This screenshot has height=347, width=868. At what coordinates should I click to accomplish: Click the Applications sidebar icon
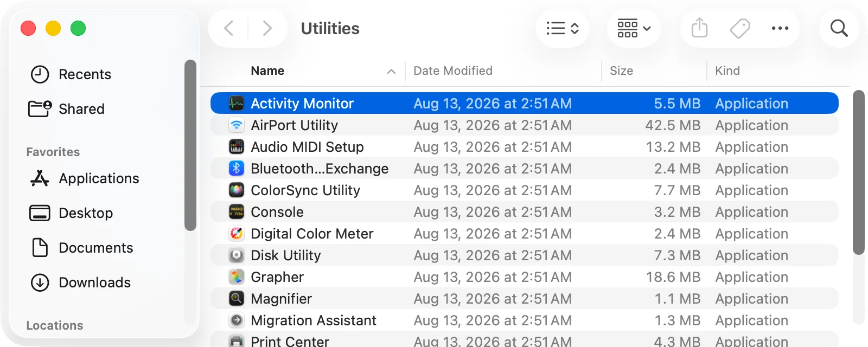point(40,178)
